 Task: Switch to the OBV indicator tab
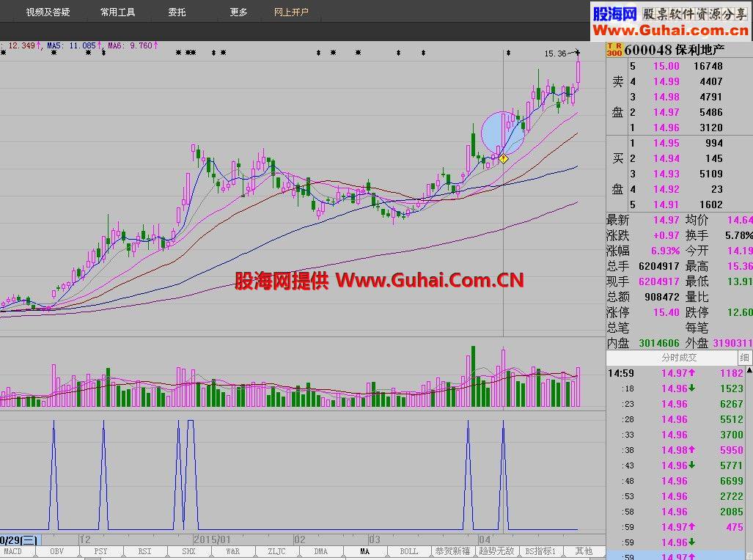[x=56, y=551]
